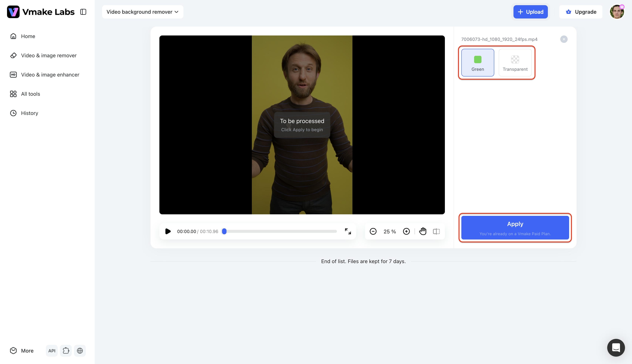Zoom out the preview
This screenshot has height=364, width=632.
(373, 232)
